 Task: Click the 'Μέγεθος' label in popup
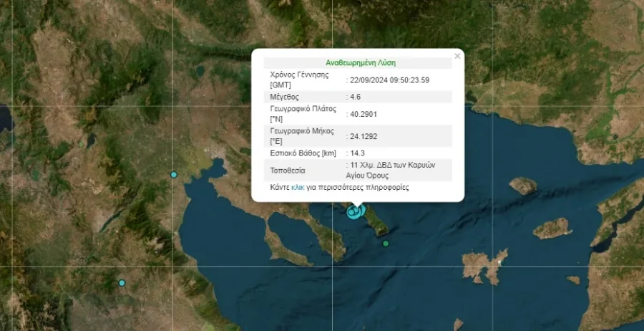[284, 97]
